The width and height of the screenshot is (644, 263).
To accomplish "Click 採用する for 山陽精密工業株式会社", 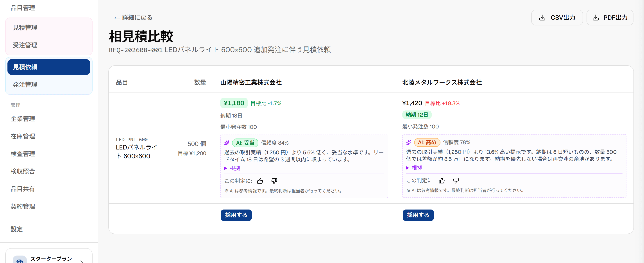I will pos(236,215).
